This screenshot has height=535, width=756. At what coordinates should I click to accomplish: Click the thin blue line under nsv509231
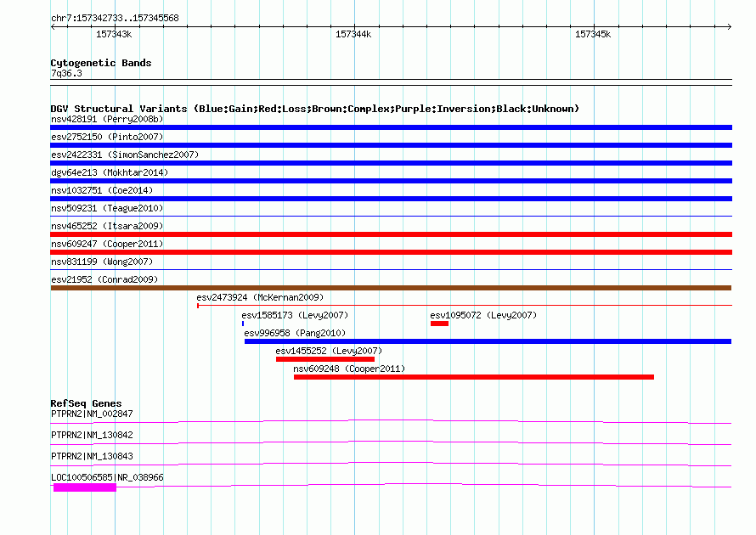(x=391, y=216)
